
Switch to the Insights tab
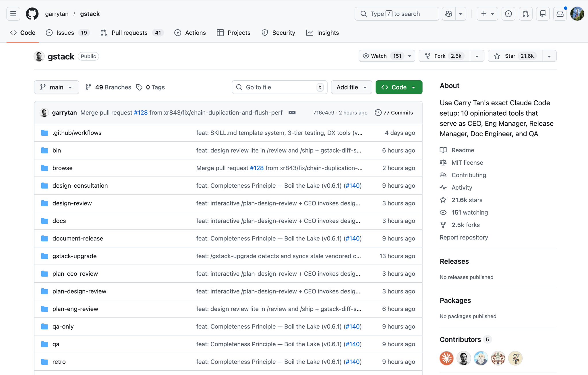[322, 33]
